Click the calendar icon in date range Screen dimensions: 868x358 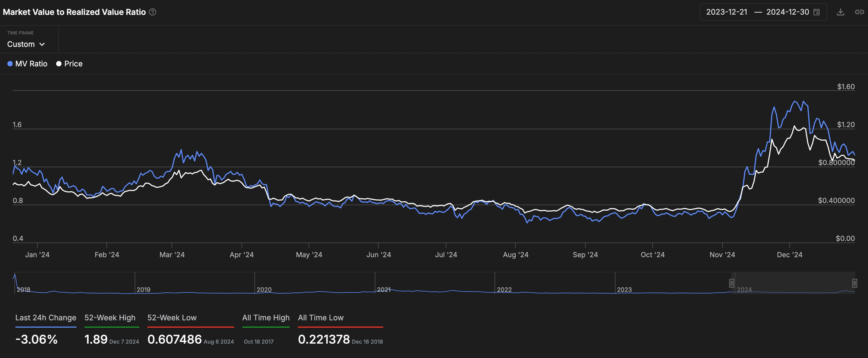pyautogui.click(x=817, y=12)
